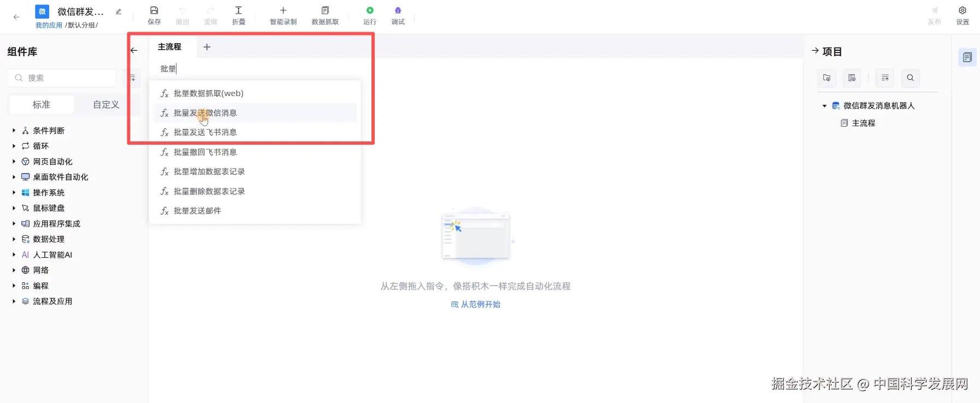The image size is (980, 403).
Task: Select 批量数据抓取(web) suggestion
Action: [255, 93]
